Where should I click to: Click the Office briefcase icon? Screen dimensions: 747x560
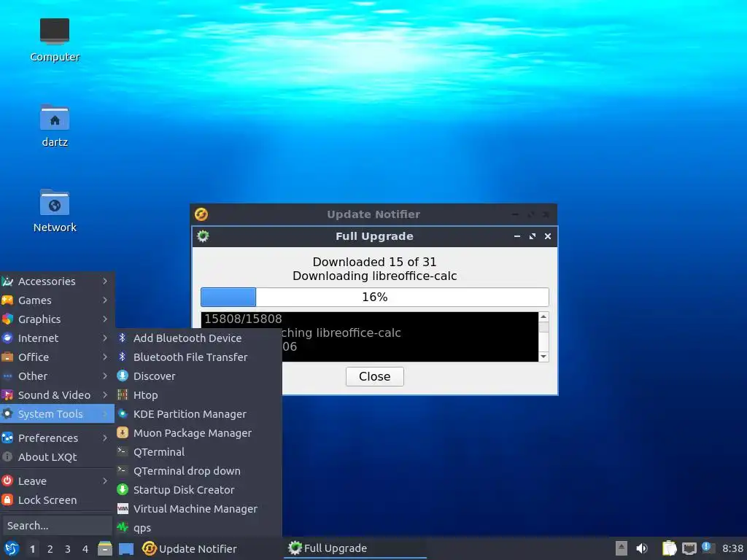click(7, 357)
